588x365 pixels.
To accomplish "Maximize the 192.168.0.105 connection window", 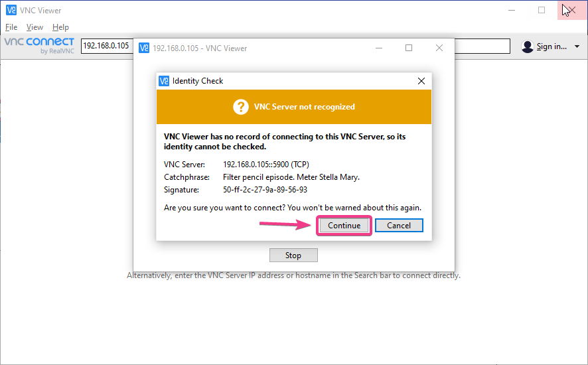I will [x=409, y=48].
